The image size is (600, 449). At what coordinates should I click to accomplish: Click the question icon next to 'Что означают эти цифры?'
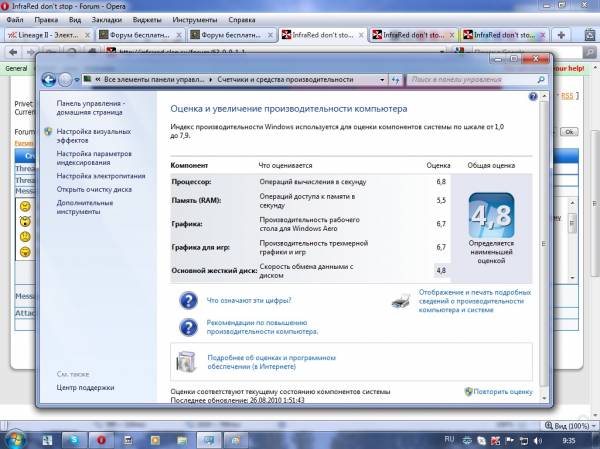tap(188, 300)
